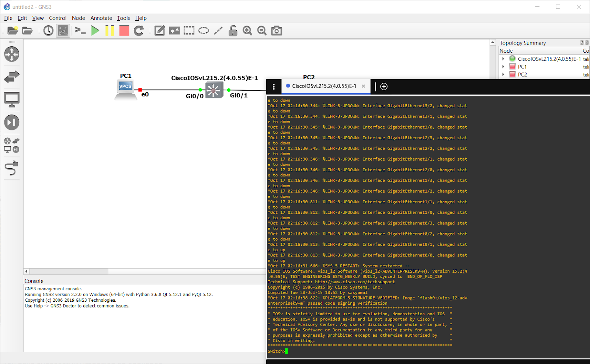Click the Switch> prompt in the terminal
The width and height of the screenshot is (590, 364).
pyautogui.click(x=276, y=351)
